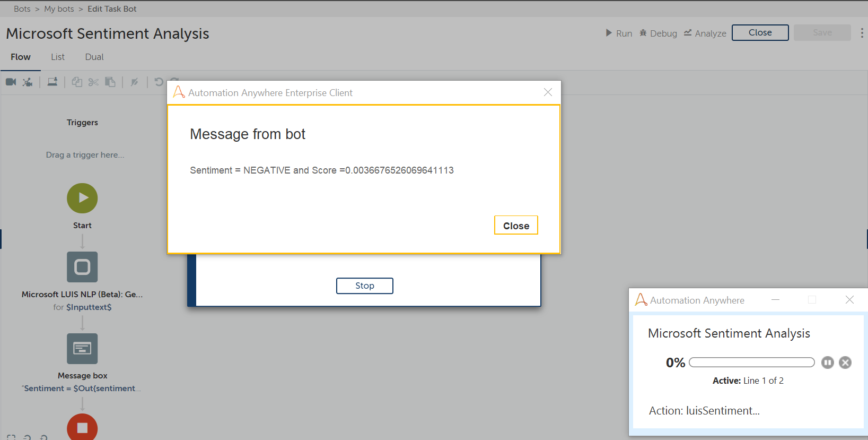
Task: Click the laptop with user icon in toolbar
Action: tap(52, 82)
